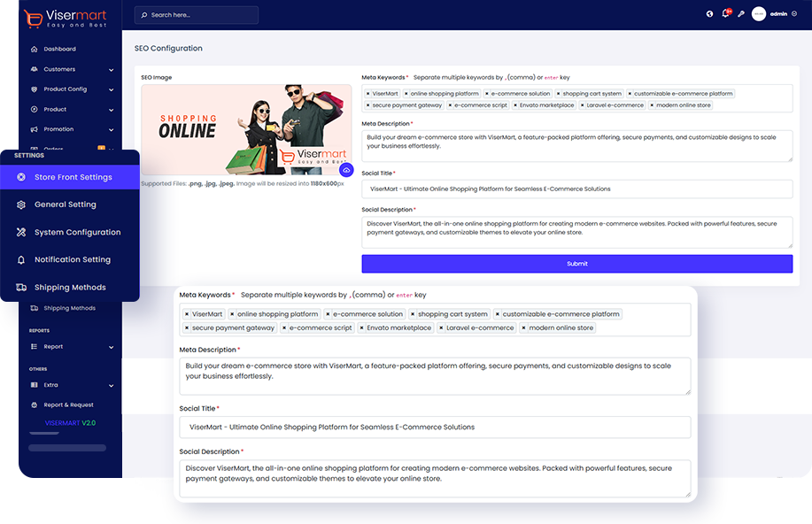Remove 'online shopping platform' tag in upper SEO form

tap(406, 94)
